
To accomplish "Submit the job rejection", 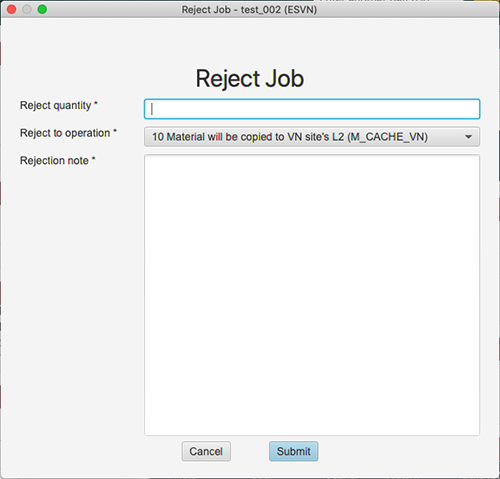I will coord(294,451).
